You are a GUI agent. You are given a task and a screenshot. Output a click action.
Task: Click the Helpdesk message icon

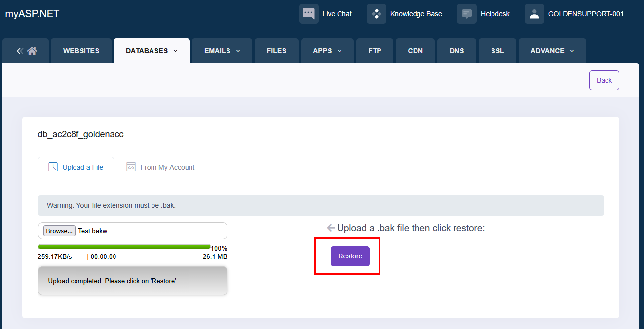click(x=466, y=14)
